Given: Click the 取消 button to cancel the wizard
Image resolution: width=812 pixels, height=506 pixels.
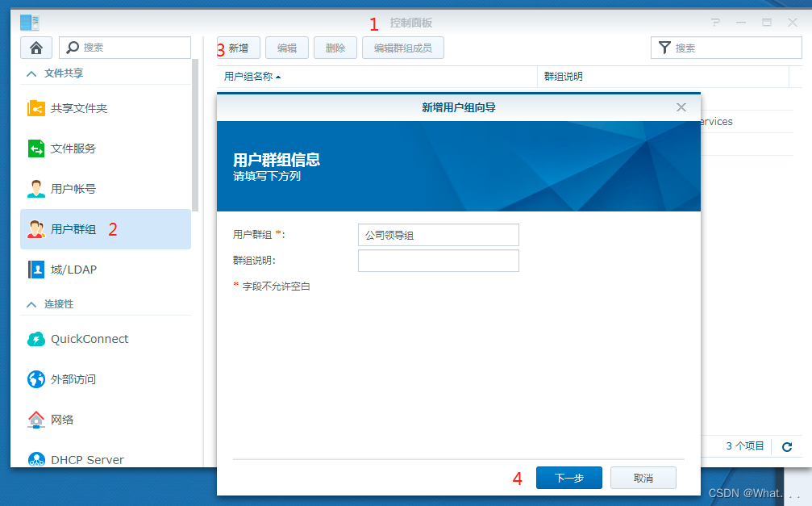Looking at the screenshot, I should point(643,477).
